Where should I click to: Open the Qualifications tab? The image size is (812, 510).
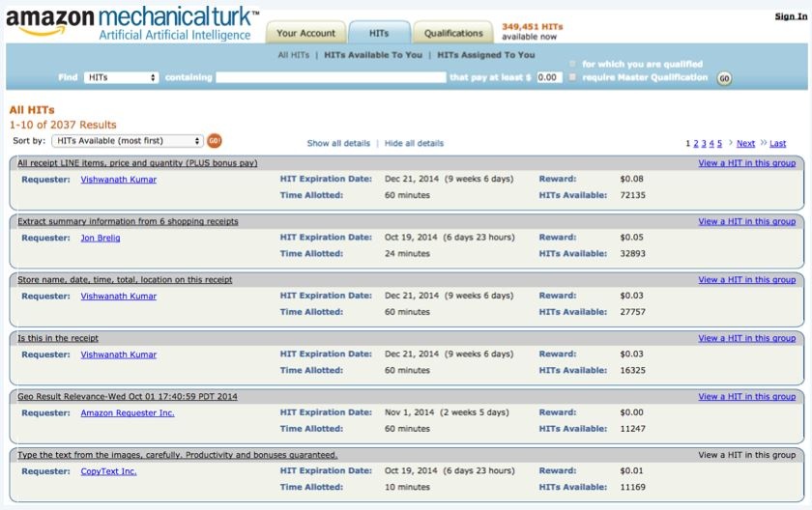pyautogui.click(x=453, y=33)
